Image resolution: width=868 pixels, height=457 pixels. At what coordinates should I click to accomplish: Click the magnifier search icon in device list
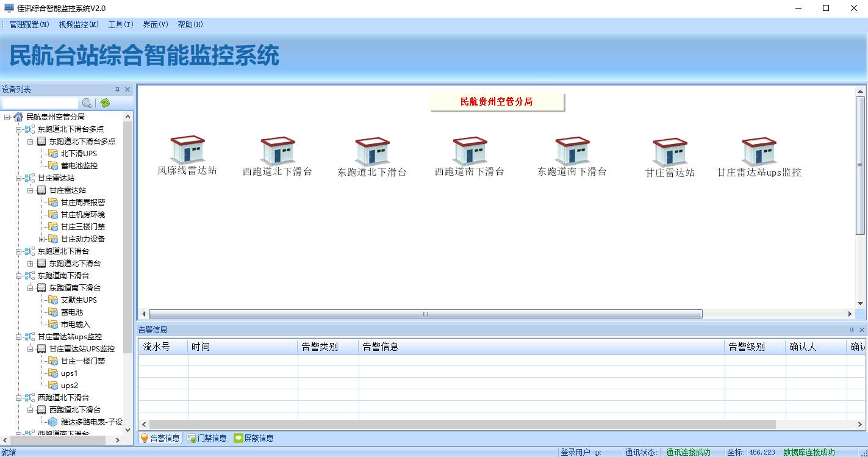pos(87,103)
